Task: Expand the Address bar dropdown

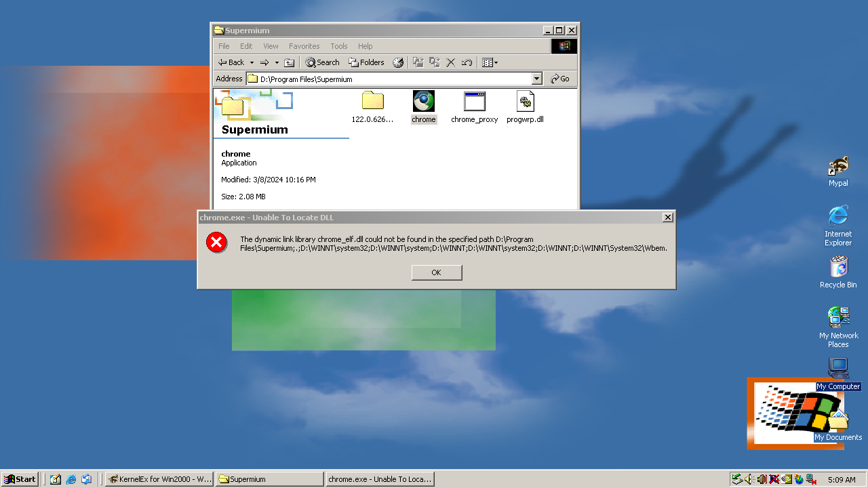Action: [x=537, y=79]
